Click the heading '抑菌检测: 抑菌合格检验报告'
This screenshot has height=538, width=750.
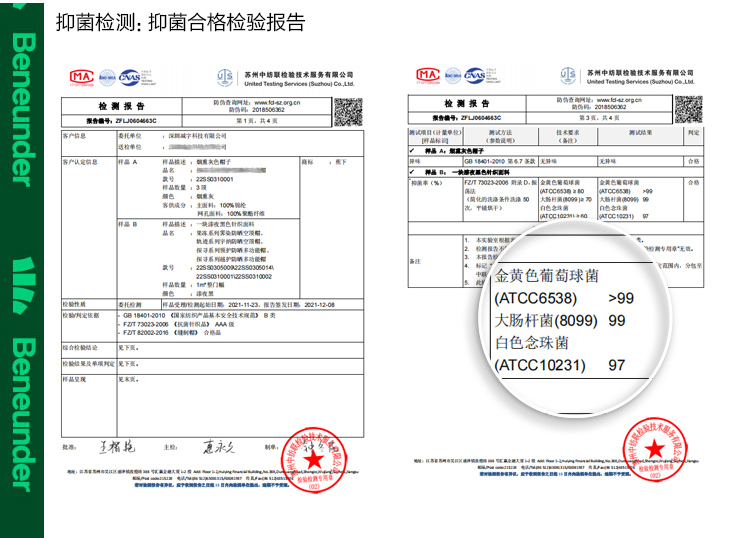(x=180, y=22)
